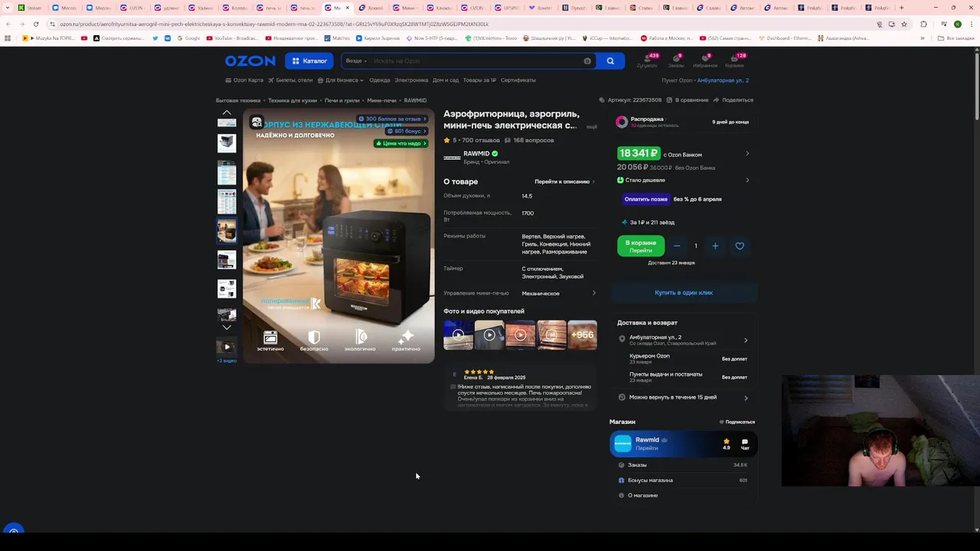The image size is (980, 551).
Task: Open the Цена что надо badge
Action: coord(400,143)
